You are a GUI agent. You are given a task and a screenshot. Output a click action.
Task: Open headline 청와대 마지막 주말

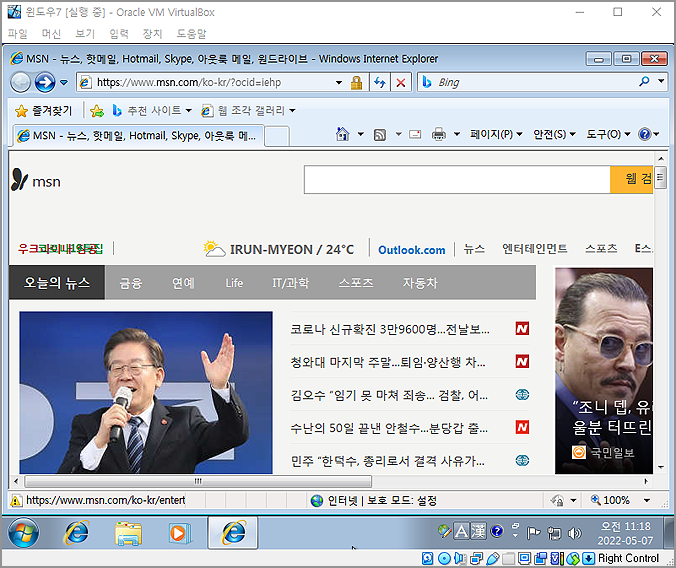[x=388, y=362]
